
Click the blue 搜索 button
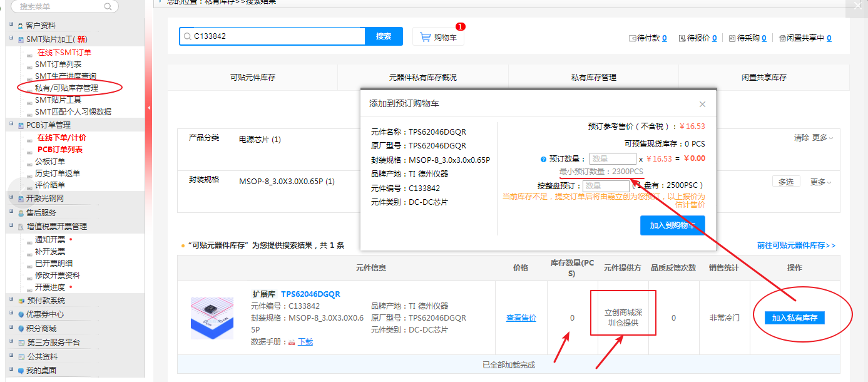pyautogui.click(x=384, y=36)
